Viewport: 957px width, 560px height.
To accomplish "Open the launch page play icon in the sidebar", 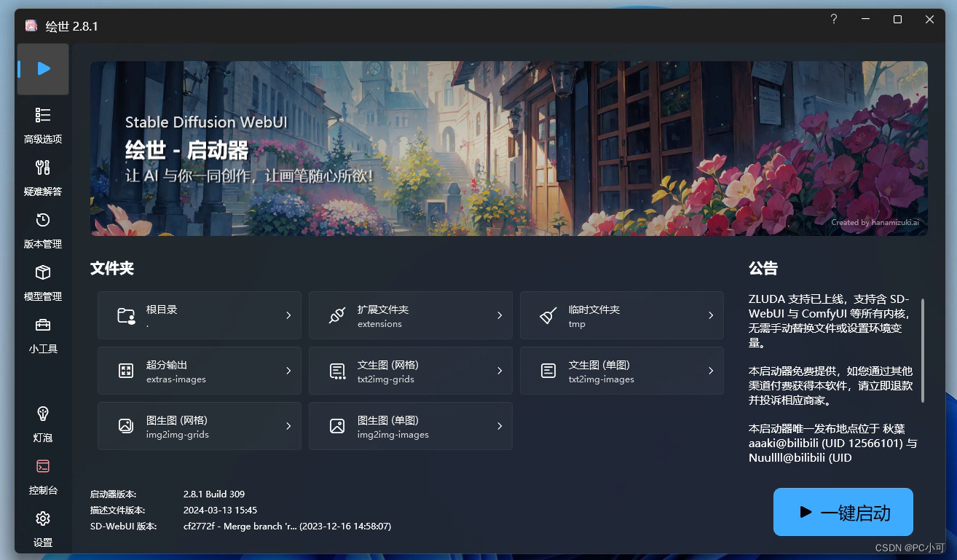I will pyautogui.click(x=43, y=68).
